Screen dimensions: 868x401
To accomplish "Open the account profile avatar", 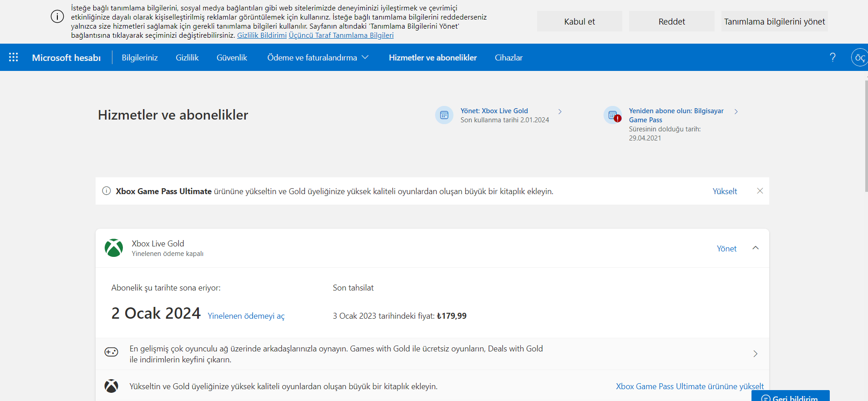I will coord(860,58).
